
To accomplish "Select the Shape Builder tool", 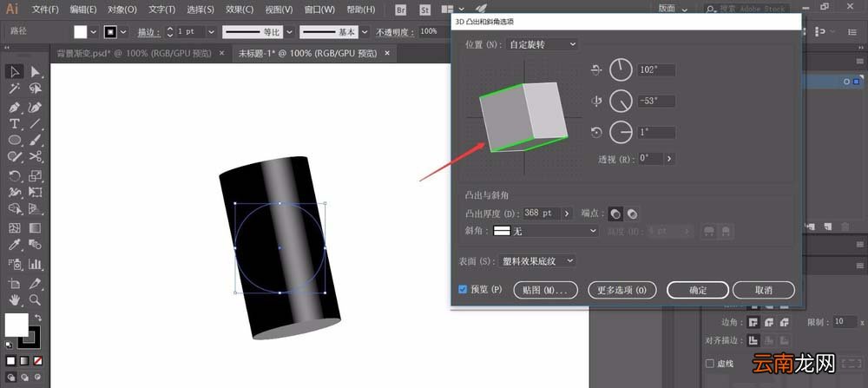I will tap(15, 209).
